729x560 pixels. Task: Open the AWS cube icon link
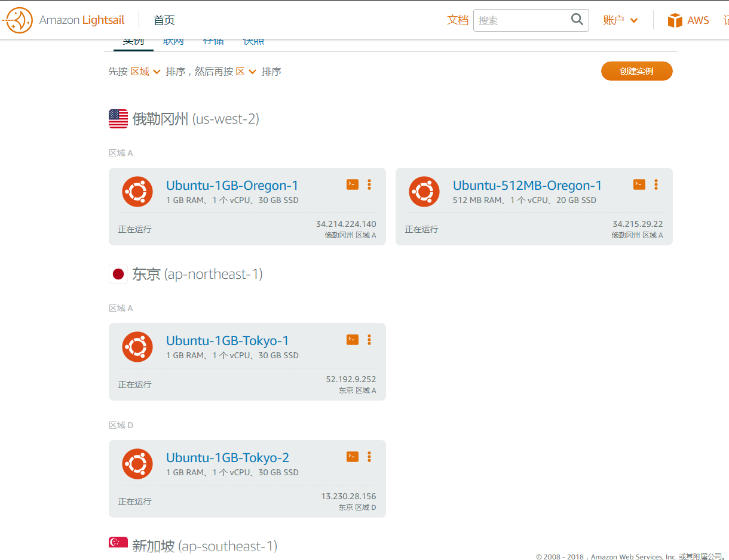click(675, 20)
